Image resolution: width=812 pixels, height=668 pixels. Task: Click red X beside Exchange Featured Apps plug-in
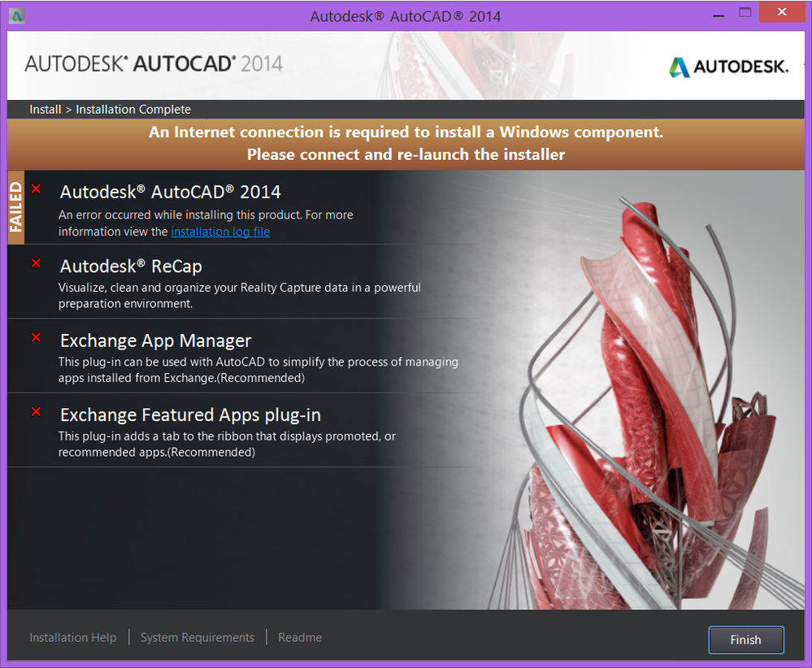(36, 412)
